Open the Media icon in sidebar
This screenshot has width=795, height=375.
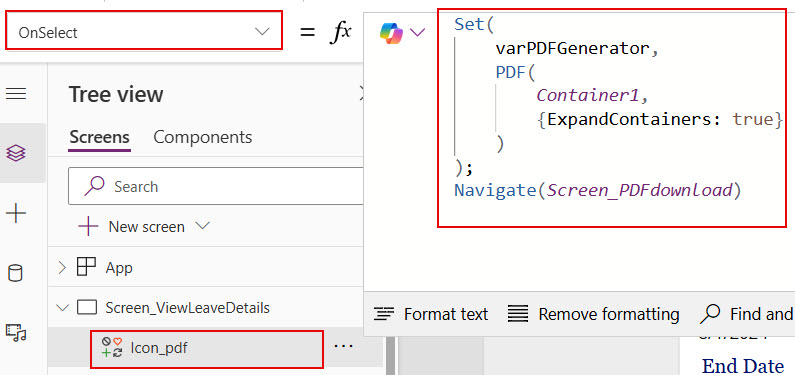(x=16, y=332)
